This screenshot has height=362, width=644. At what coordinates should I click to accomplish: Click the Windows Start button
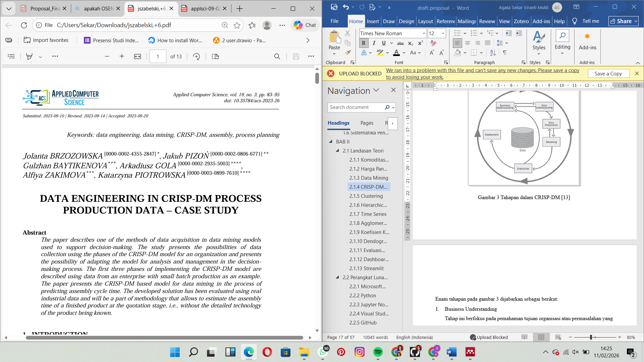[x=175, y=352]
